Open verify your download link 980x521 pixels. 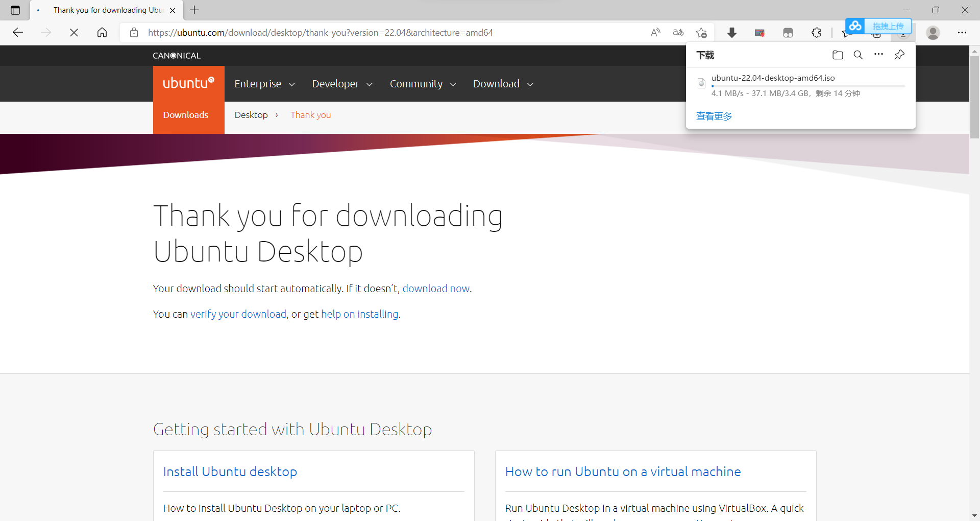238,314
